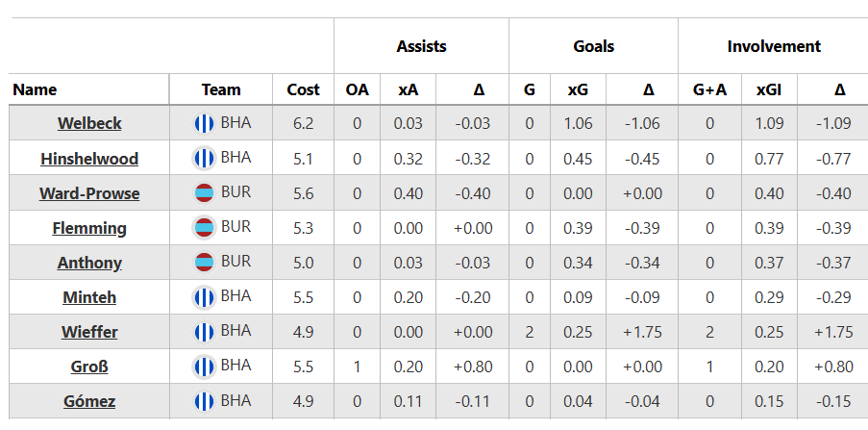
Task: Sort by xA column header
Action: click(408, 89)
